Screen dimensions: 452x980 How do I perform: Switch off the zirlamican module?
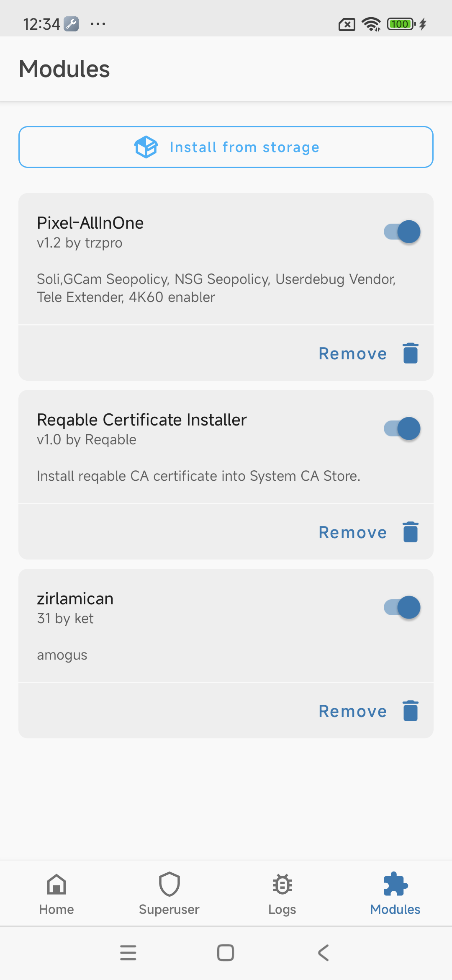[x=402, y=607]
